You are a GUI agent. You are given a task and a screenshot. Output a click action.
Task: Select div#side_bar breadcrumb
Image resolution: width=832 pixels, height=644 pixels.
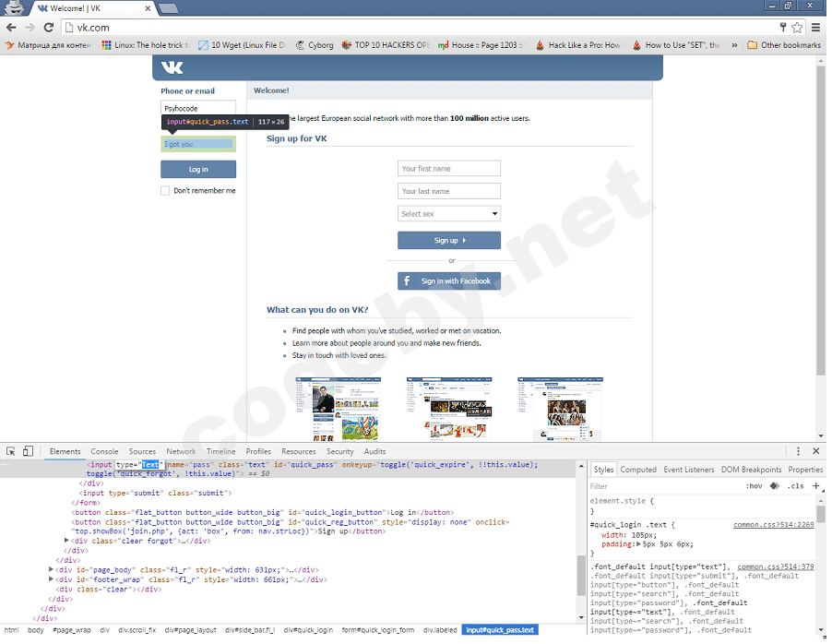(249, 629)
